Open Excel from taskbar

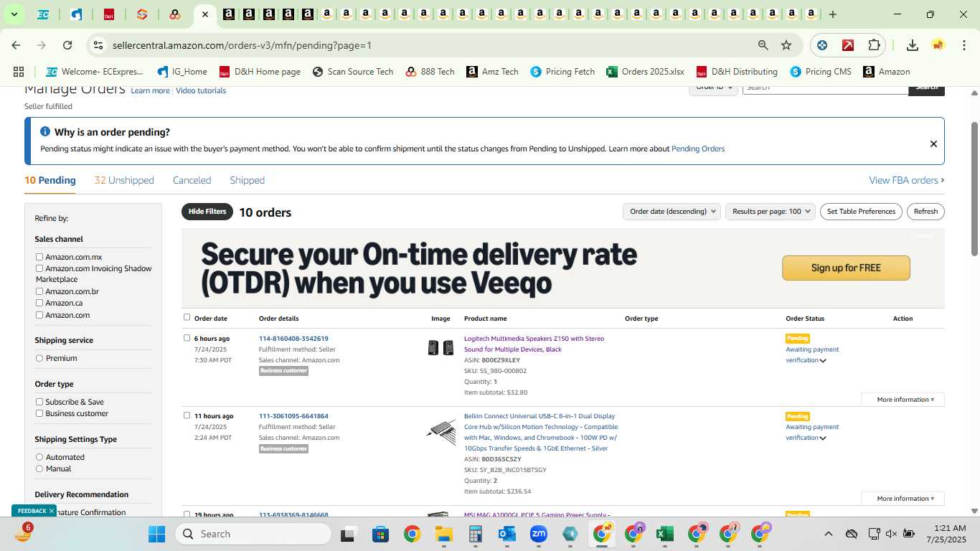pos(664,534)
